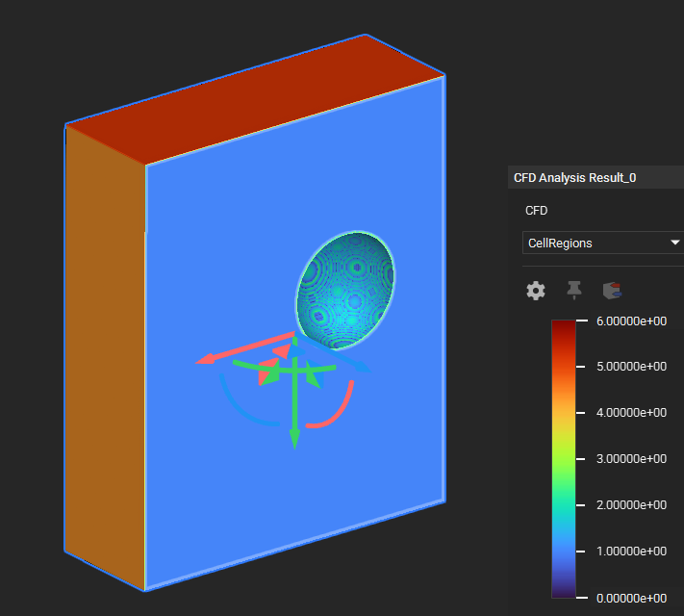The height and width of the screenshot is (616, 684).
Task: Click the red translate axis arrow tip
Action: pos(203,361)
